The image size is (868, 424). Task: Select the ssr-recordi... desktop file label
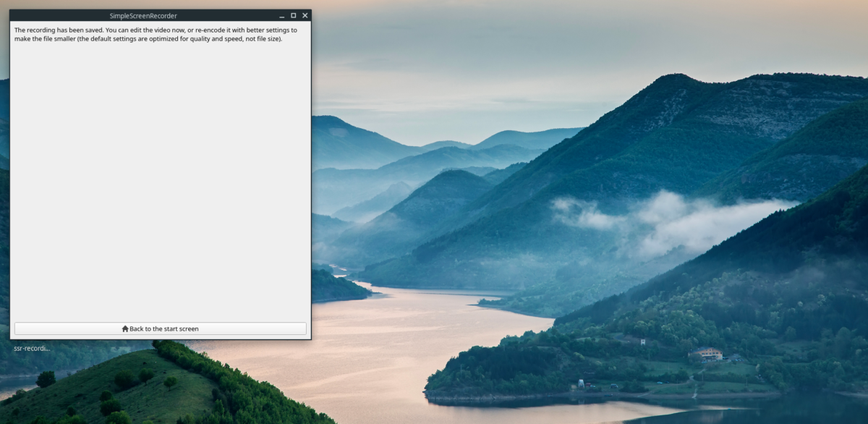point(32,348)
